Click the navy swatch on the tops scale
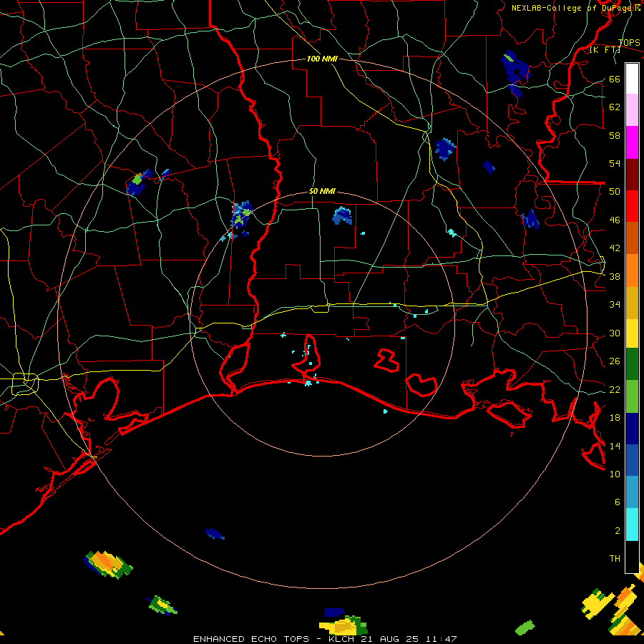This screenshot has width=644, height=644. tap(632, 429)
